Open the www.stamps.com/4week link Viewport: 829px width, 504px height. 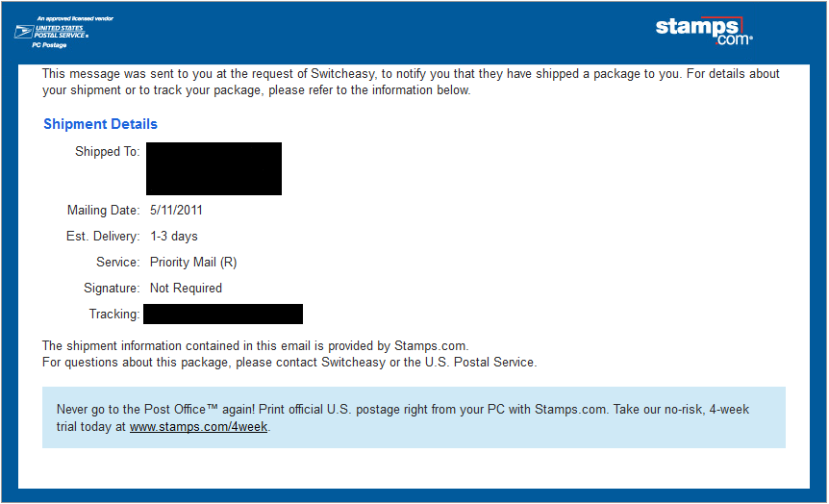pos(199,426)
